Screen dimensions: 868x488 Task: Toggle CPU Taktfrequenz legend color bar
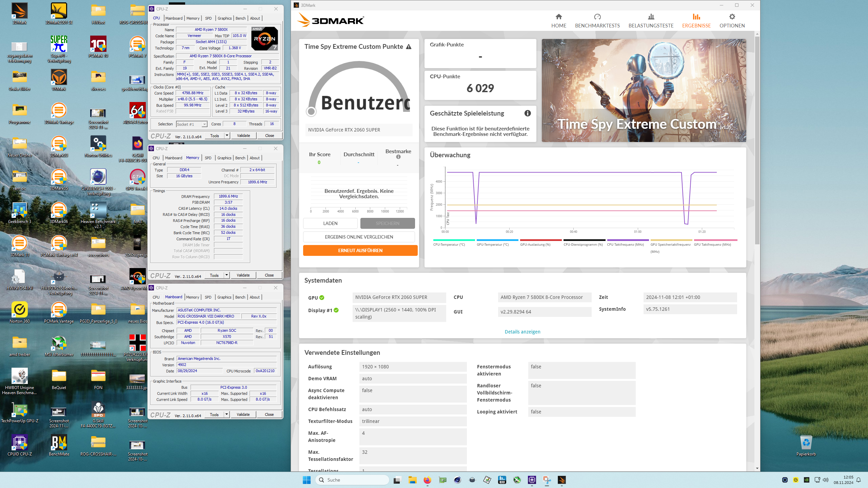point(628,240)
